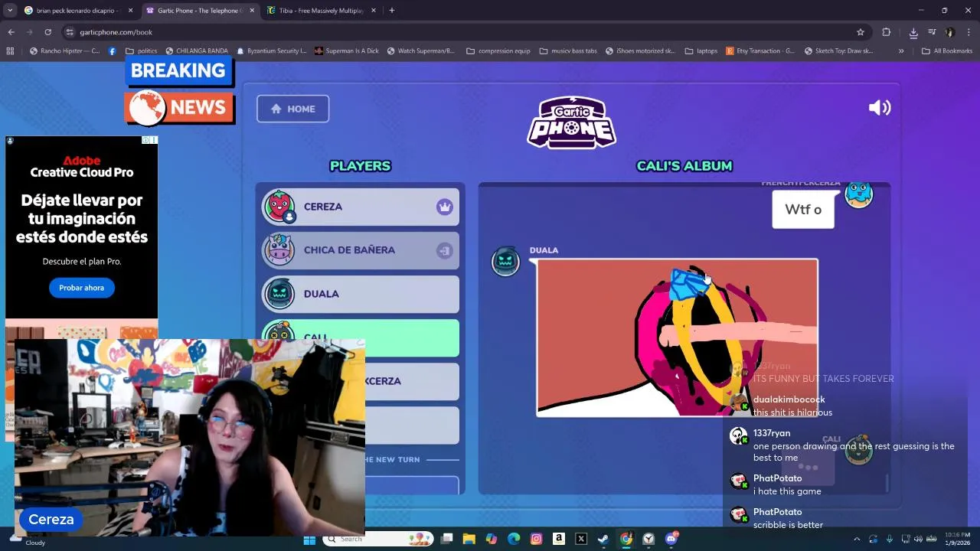Show more bookmarks with the chevron
Image resolution: width=980 pixels, height=551 pixels.
[x=901, y=51]
